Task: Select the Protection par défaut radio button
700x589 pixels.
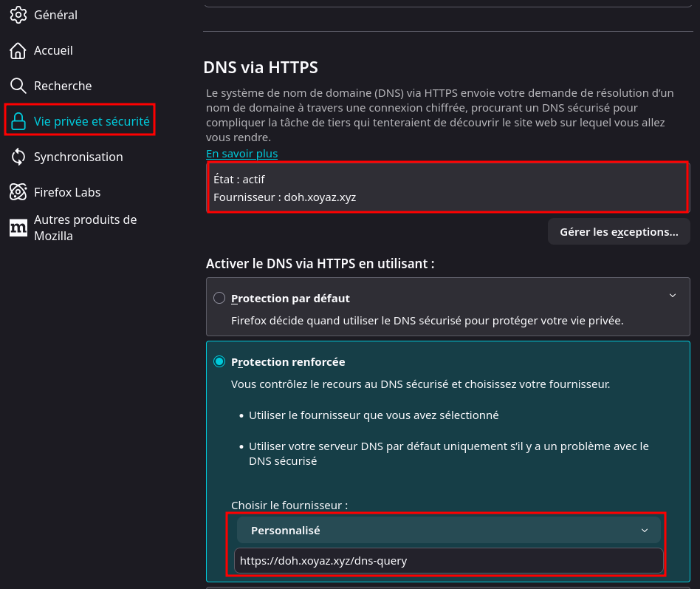Action: 219,299
